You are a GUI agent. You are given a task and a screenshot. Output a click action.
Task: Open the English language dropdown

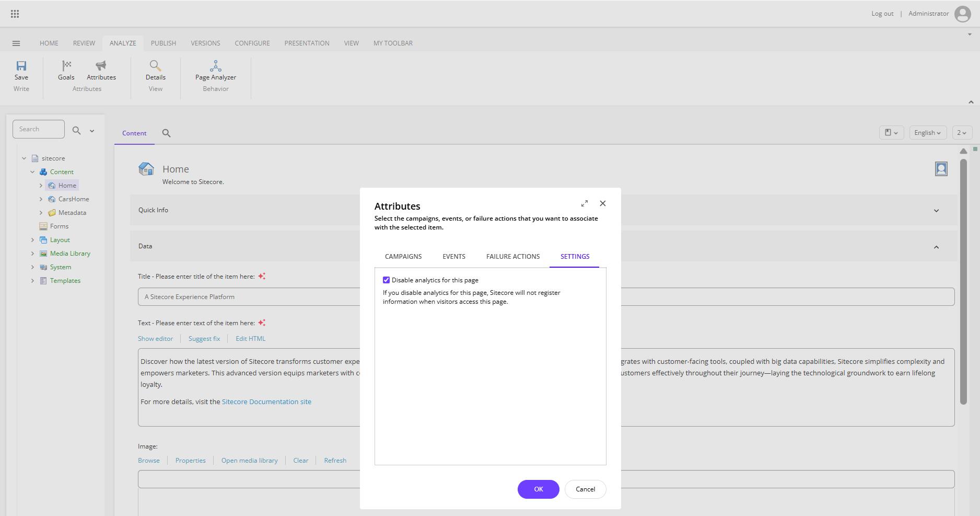pos(928,133)
